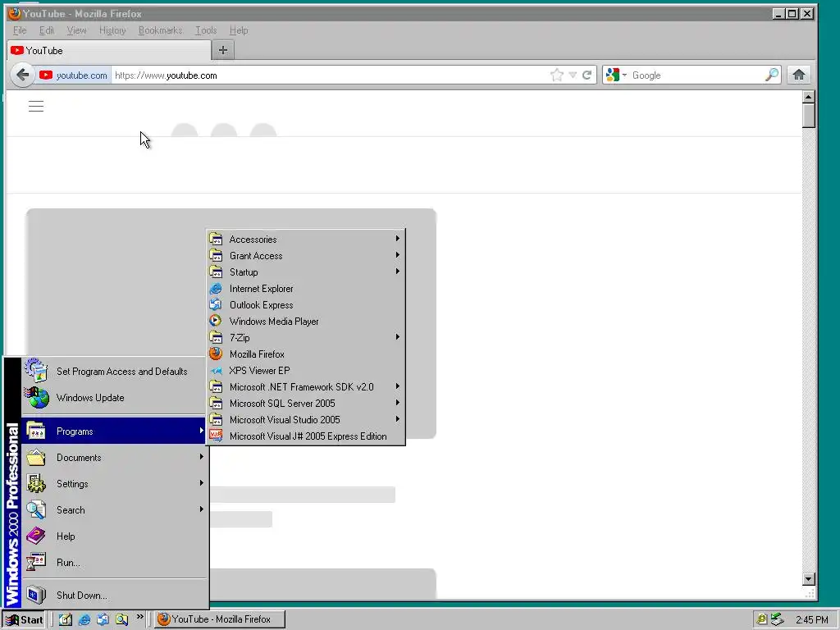This screenshot has width=840, height=630.
Task: Expand Accessories submenu
Action: pos(305,240)
